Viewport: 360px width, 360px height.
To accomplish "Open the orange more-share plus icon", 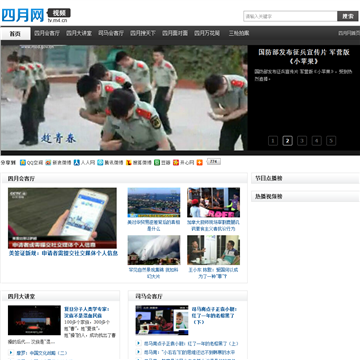I will click(200, 163).
